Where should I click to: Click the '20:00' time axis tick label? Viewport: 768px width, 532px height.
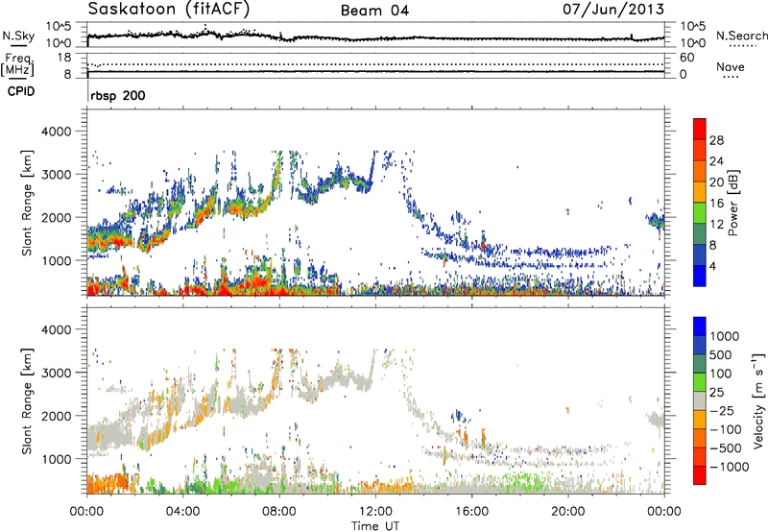pyautogui.click(x=567, y=512)
